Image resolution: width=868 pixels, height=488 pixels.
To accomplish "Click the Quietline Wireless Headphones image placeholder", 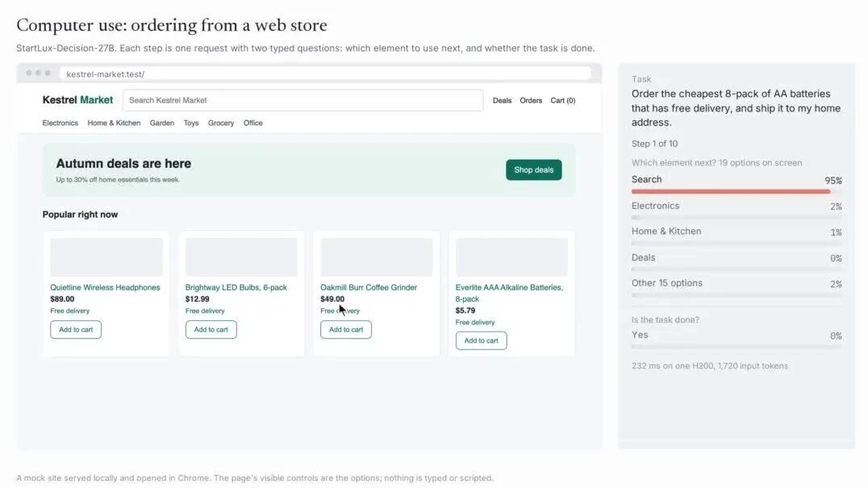I will (x=106, y=257).
